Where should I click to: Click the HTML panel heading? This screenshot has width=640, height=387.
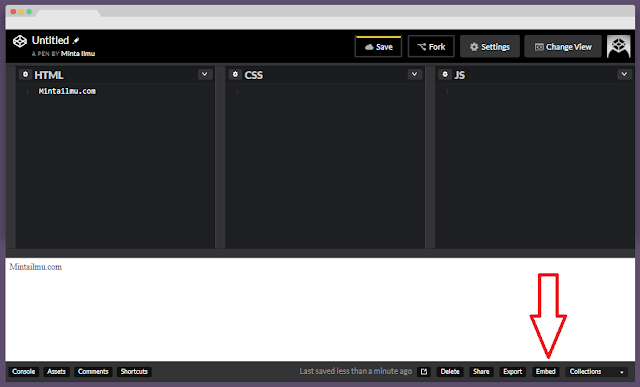(49, 75)
